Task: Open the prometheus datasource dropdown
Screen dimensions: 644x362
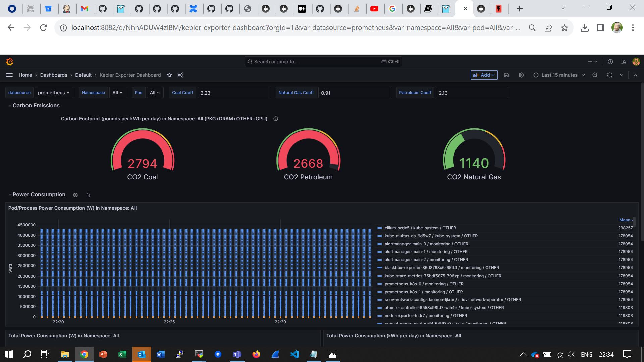Action: point(54,93)
